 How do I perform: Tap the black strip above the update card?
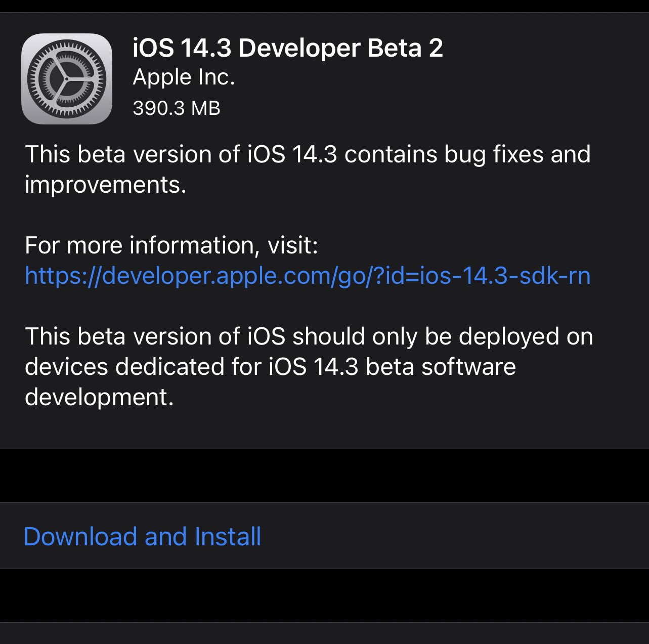(324, 6)
